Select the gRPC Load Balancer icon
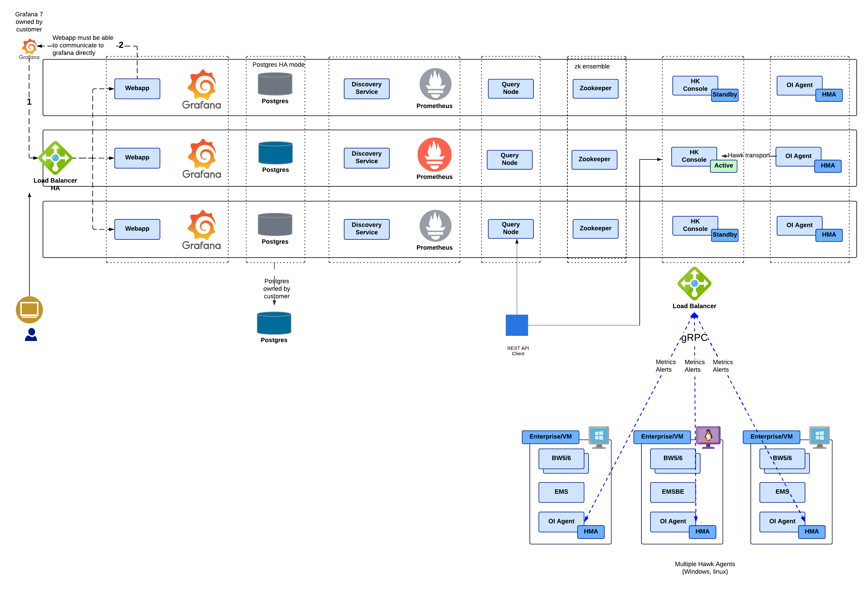This screenshot has height=590, width=868. [x=694, y=284]
